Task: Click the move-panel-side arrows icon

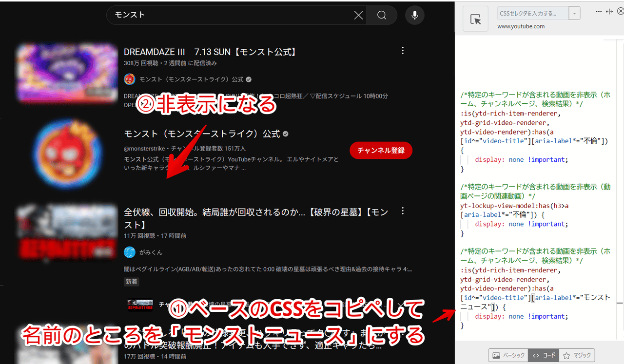Action: tap(609, 12)
